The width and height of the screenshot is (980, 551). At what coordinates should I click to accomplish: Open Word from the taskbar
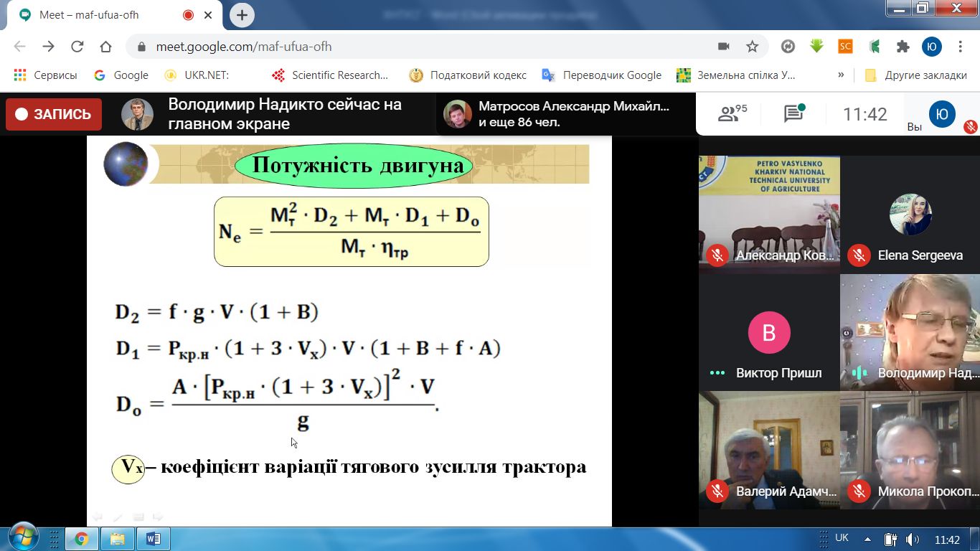coord(153,538)
